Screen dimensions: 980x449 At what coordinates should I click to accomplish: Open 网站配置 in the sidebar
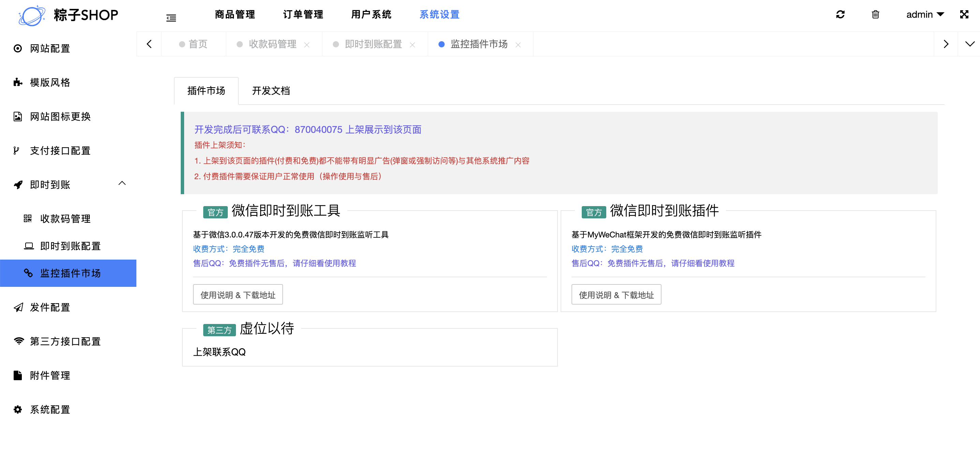pyautogui.click(x=68, y=48)
